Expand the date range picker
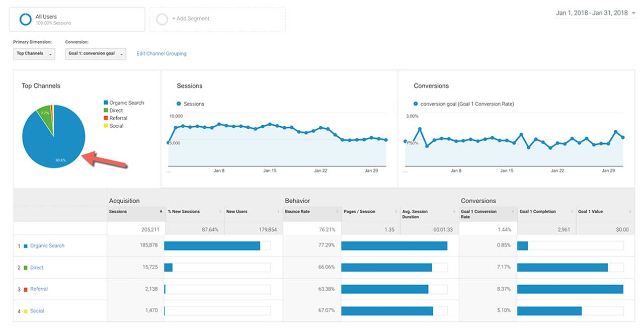 click(596, 13)
